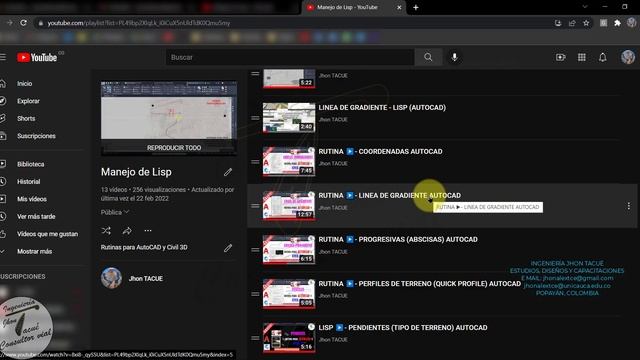The image size is (640, 360).
Task: Open Mis videos in sidebar
Action: click(32, 199)
